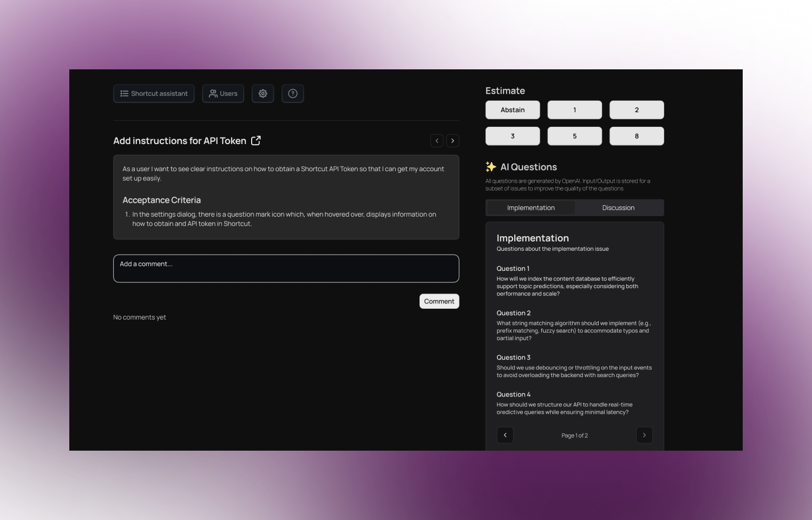Pick estimate value 5
This screenshot has width=812, height=520.
click(x=574, y=136)
